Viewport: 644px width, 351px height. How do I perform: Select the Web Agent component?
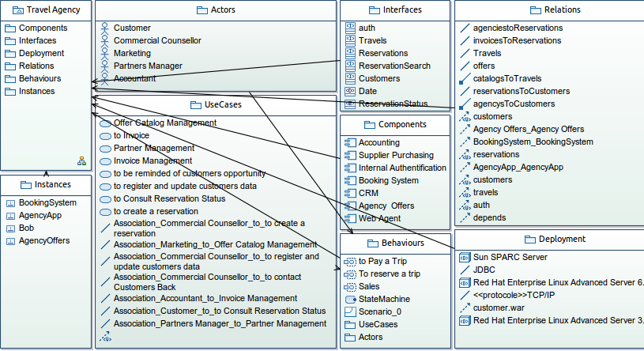[373, 219]
